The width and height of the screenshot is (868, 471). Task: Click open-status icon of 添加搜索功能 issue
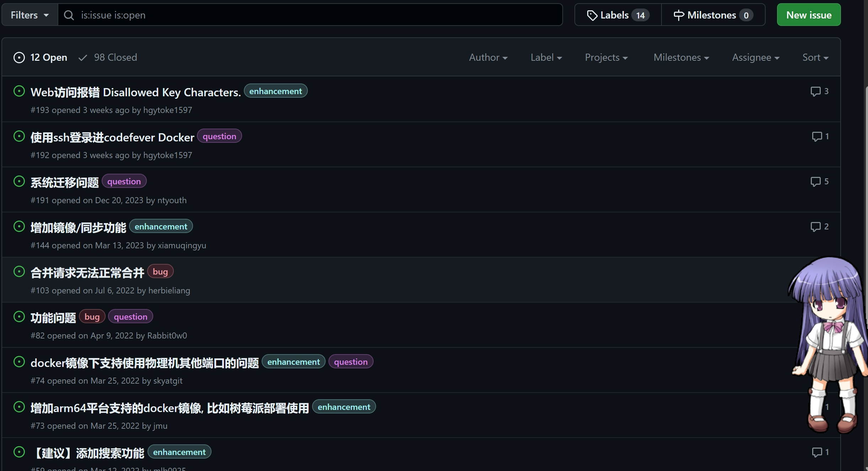(19, 452)
